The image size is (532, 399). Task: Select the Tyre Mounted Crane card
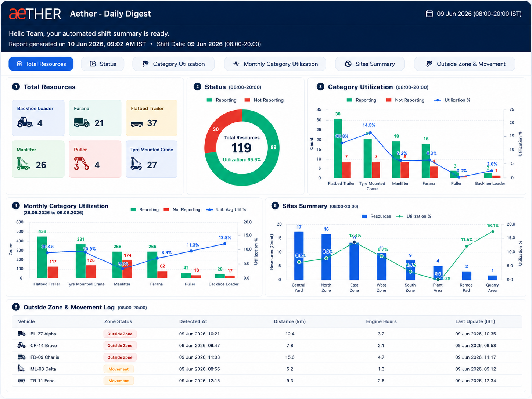click(152, 159)
